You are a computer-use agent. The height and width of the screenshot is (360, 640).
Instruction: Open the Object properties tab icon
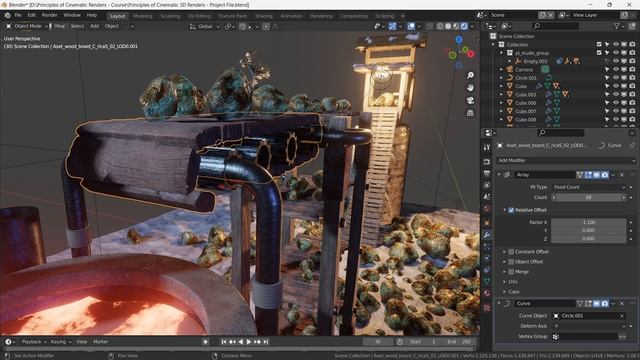[487, 223]
